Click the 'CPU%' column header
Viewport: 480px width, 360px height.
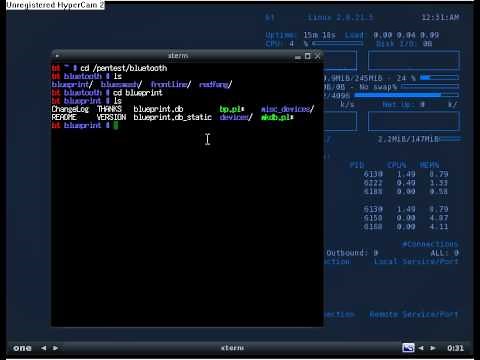tap(397, 165)
